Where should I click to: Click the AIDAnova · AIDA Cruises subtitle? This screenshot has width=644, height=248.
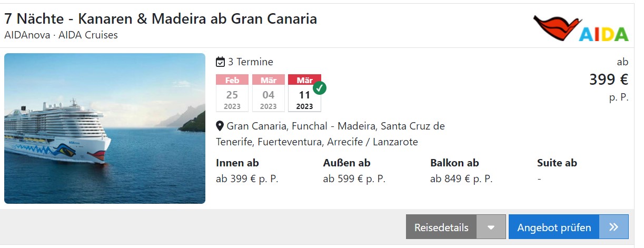click(61, 35)
